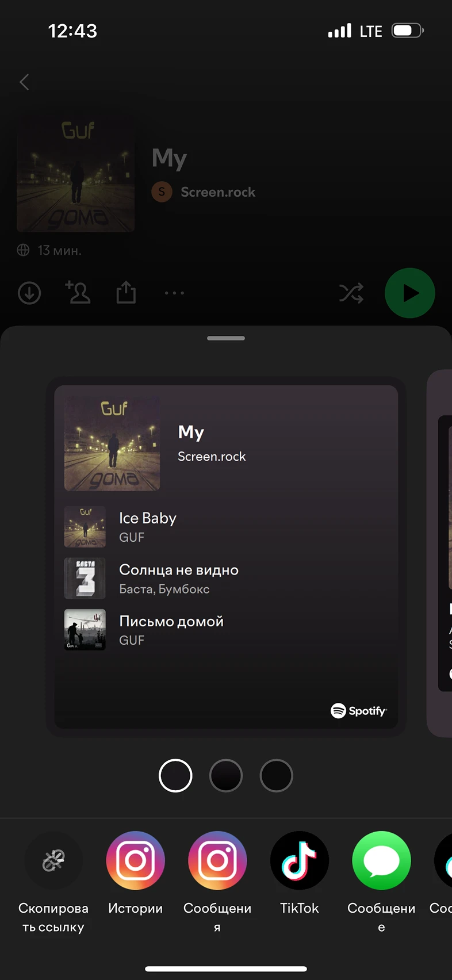Choose the third color swatch circle

coord(277,776)
